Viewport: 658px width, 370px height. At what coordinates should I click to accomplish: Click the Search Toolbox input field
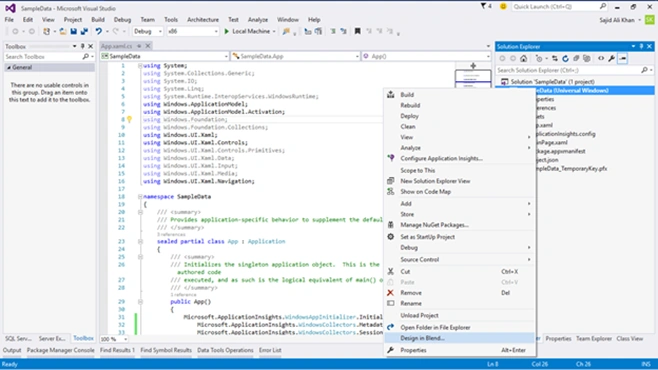[x=43, y=57]
